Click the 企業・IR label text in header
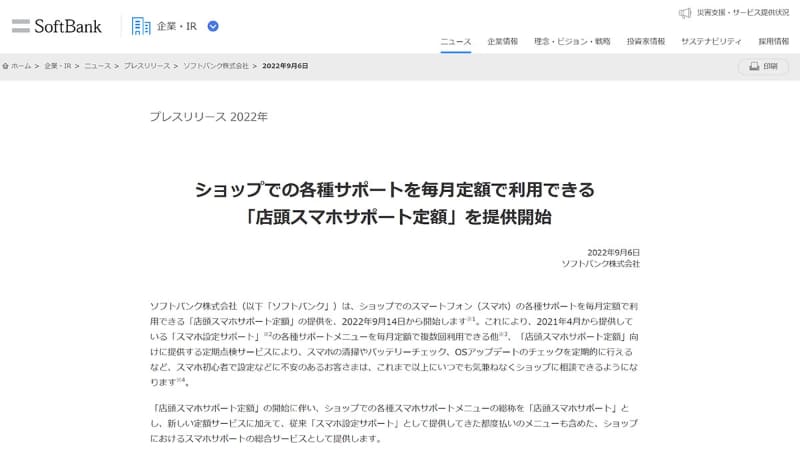The image size is (800, 450). click(177, 26)
